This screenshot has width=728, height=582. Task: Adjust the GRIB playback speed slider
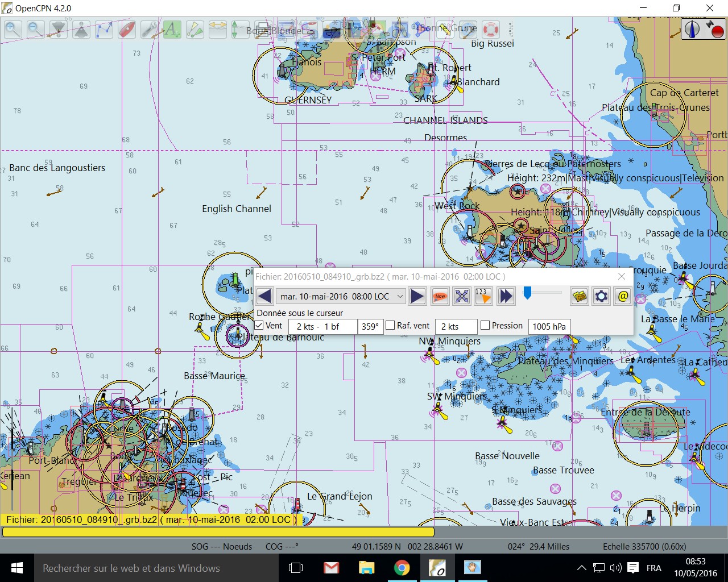click(x=527, y=293)
